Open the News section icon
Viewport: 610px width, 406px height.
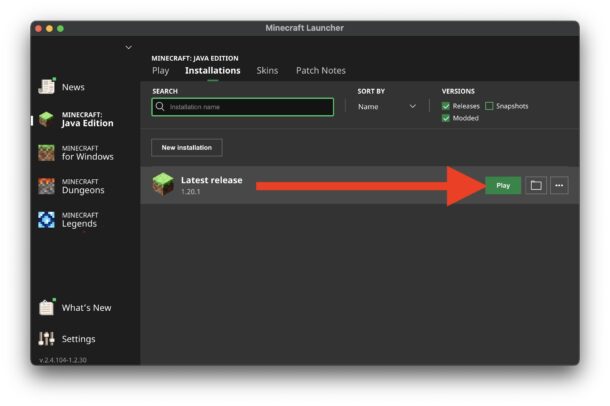(46, 87)
